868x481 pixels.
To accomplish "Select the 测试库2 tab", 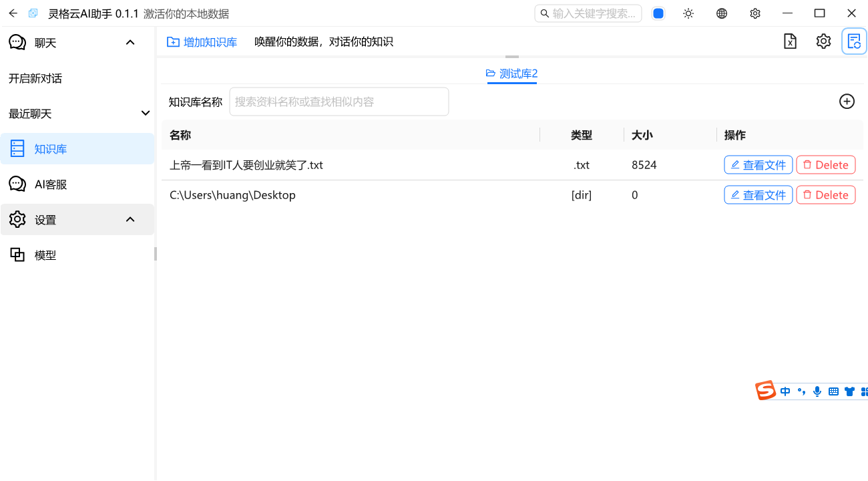I will coord(511,73).
